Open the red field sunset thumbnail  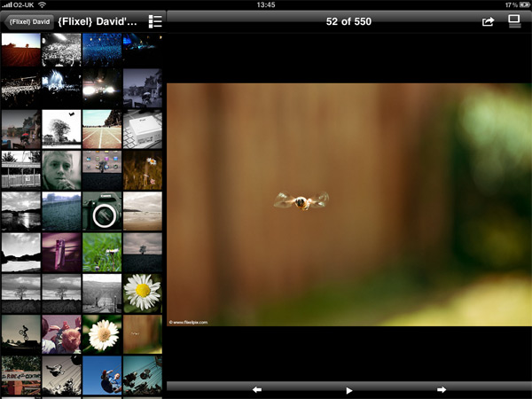[20, 50]
